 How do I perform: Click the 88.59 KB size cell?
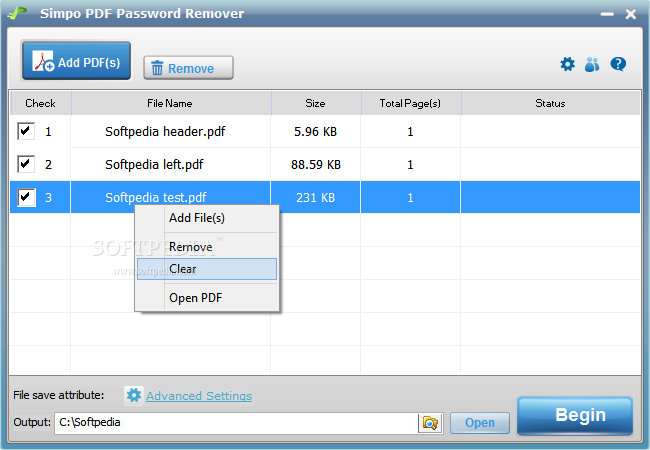(x=315, y=165)
